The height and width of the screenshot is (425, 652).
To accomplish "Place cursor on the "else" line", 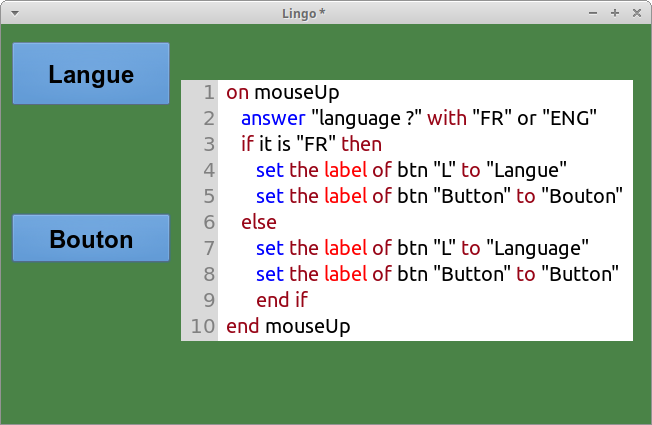I will pos(259,222).
